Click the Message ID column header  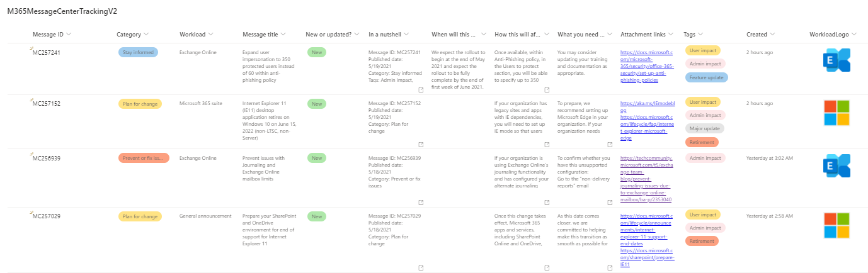coord(52,34)
